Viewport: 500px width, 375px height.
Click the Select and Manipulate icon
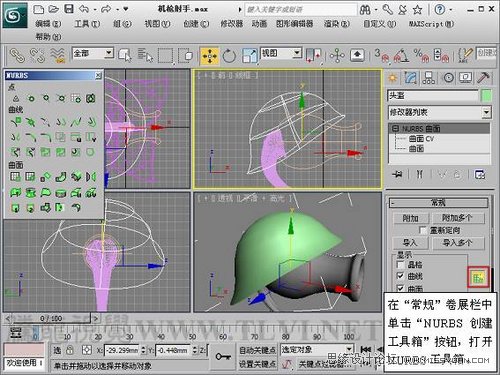pos(337,55)
